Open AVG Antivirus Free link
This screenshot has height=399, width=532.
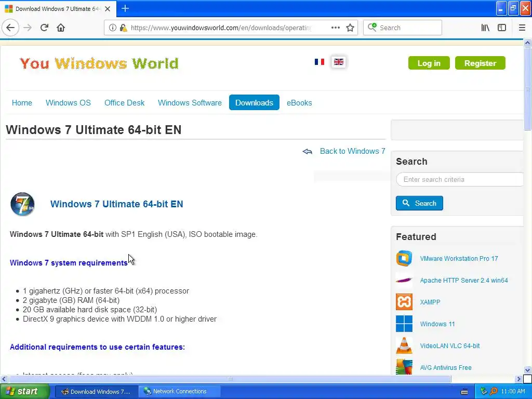(446, 367)
